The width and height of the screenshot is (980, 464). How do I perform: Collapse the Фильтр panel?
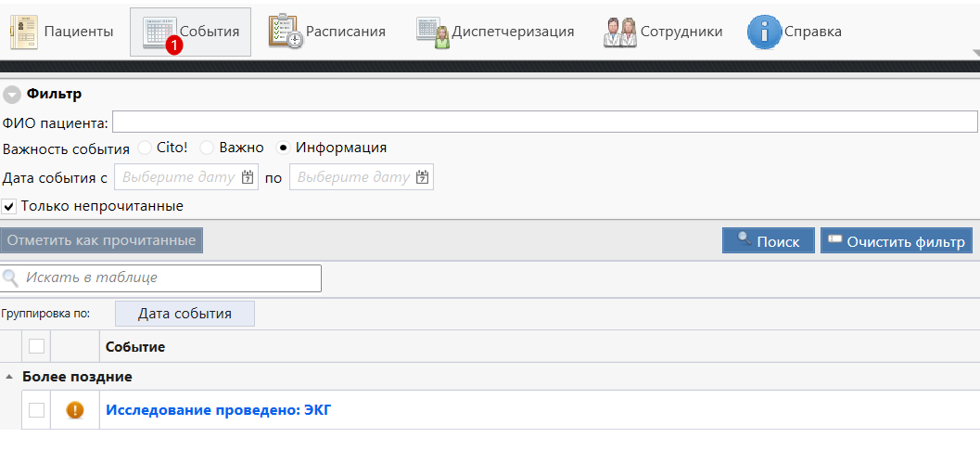click(x=12, y=94)
